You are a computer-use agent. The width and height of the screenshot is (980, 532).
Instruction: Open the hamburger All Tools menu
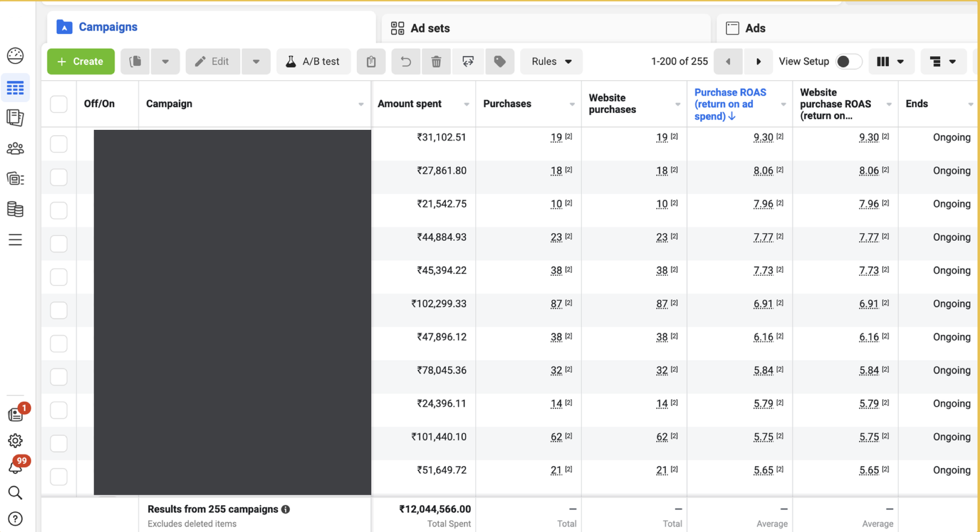pos(15,239)
